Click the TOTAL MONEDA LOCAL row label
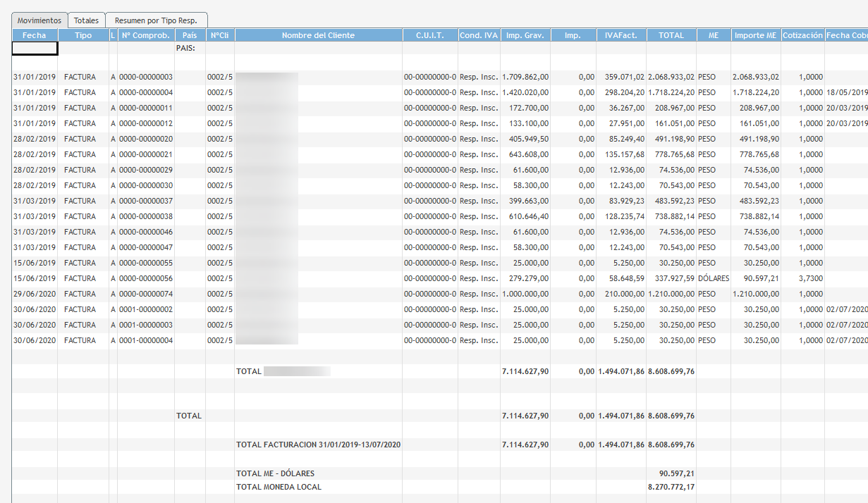Image resolution: width=868 pixels, height=503 pixels. [279, 487]
